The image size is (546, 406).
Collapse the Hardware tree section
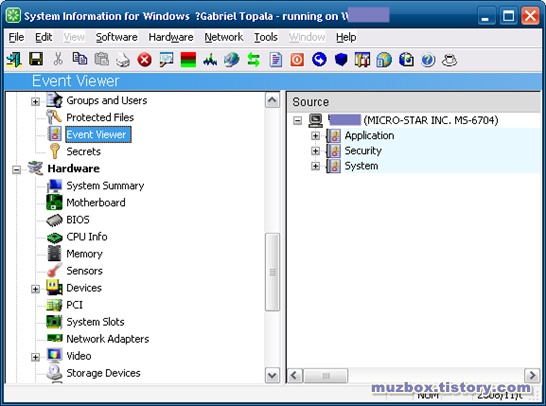tap(16, 170)
